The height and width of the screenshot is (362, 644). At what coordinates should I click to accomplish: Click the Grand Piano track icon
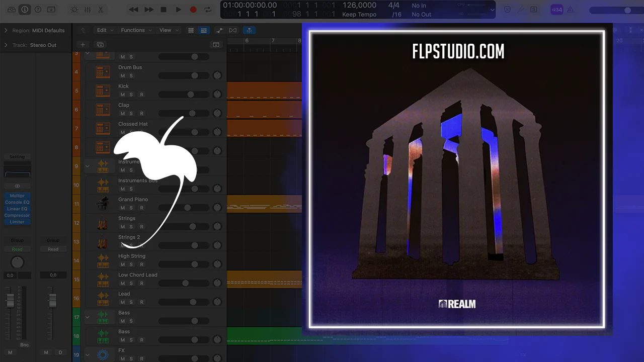coord(103,204)
